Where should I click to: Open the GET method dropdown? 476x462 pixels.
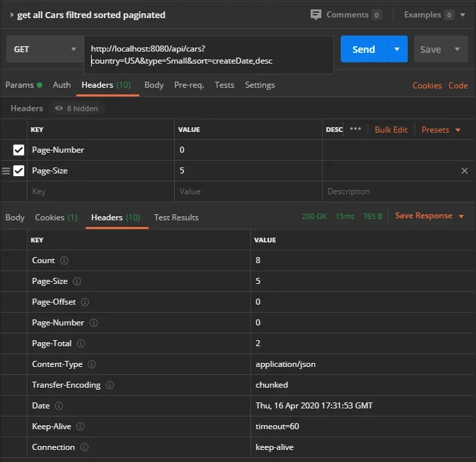[x=46, y=49]
